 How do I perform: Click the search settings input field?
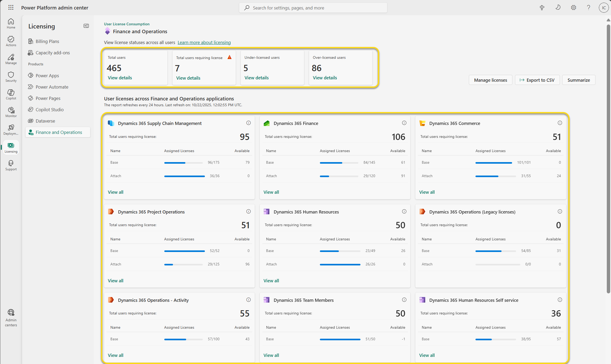(x=313, y=8)
